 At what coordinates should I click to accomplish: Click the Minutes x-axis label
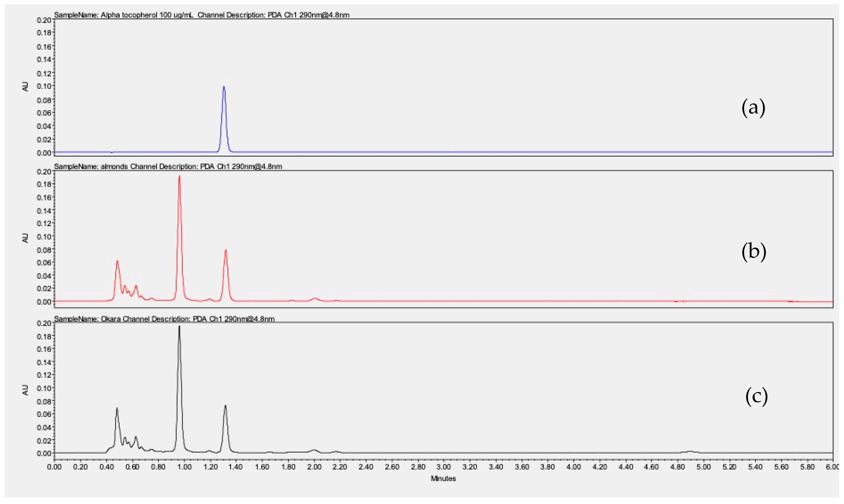click(443, 479)
